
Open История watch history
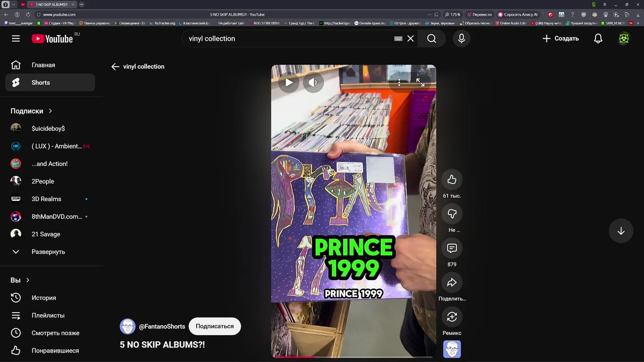(x=50, y=298)
